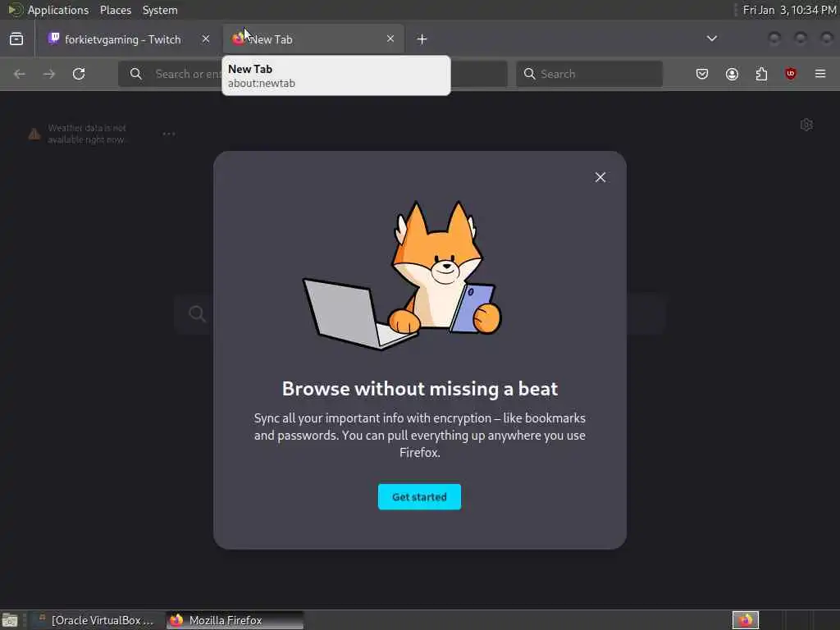Image resolution: width=840 pixels, height=630 pixels.
Task: Open the Firefox hamburger menu
Action: (820, 74)
